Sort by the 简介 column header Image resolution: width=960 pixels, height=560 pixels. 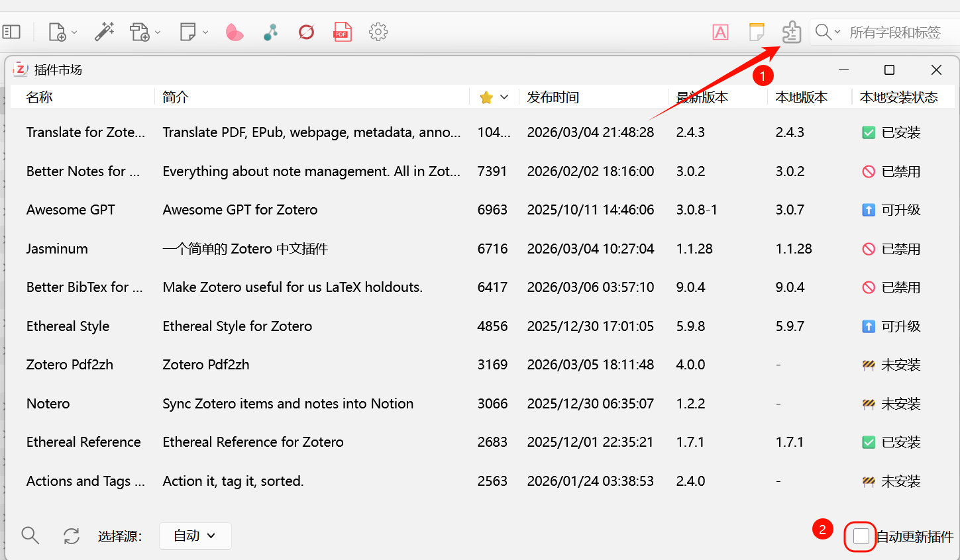(x=176, y=97)
